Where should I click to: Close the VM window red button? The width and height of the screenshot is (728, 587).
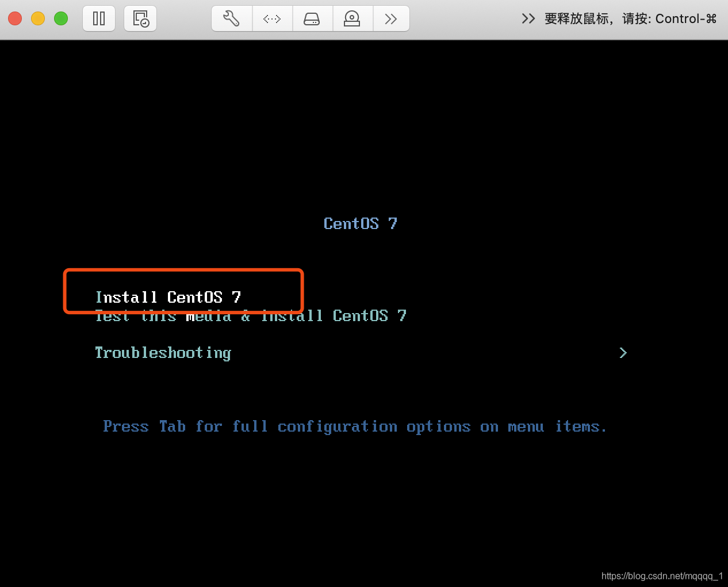(x=15, y=18)
